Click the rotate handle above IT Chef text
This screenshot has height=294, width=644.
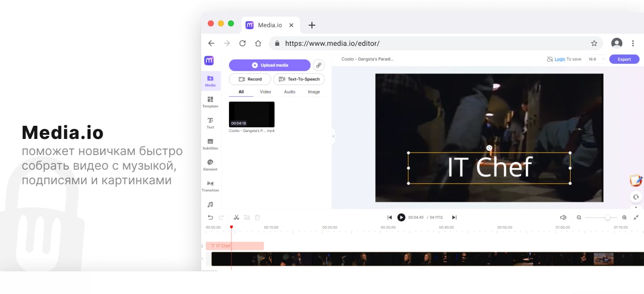point(489,148)
